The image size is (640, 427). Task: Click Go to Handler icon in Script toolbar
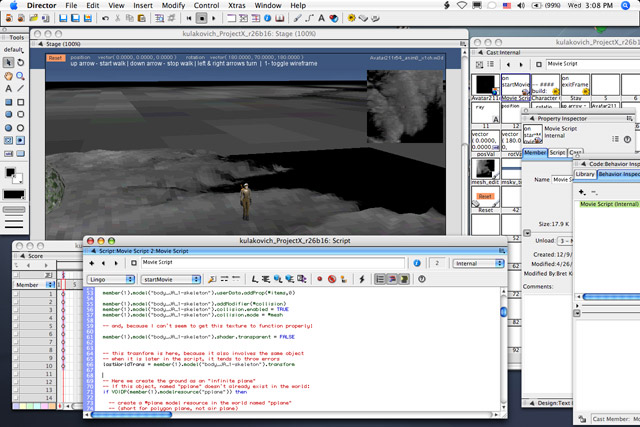point(212,279)
